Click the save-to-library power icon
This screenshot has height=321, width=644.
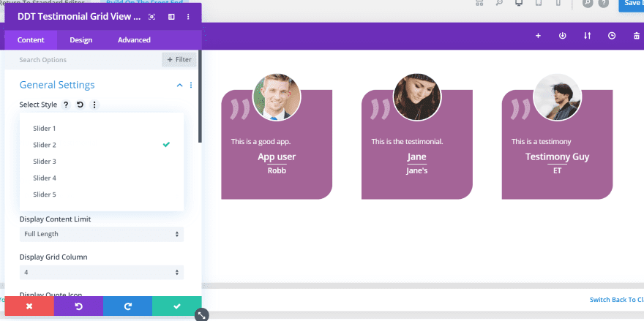pyautogui.click(x=563, y=36)
